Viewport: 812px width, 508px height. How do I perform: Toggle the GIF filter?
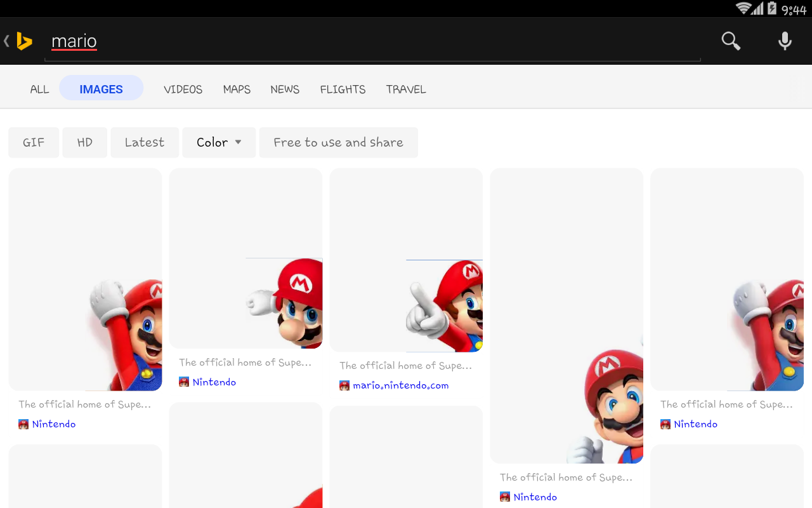tap(34, 142)
